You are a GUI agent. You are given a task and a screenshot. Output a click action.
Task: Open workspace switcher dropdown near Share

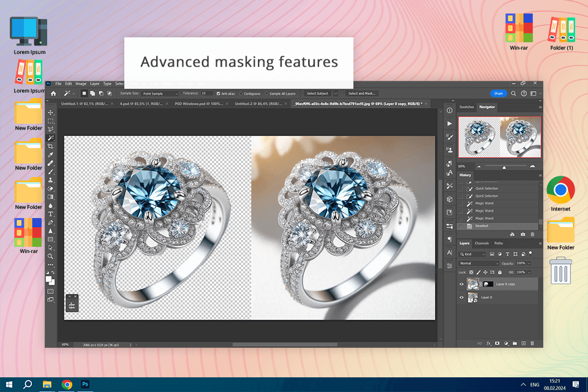(x=535, y=93)
